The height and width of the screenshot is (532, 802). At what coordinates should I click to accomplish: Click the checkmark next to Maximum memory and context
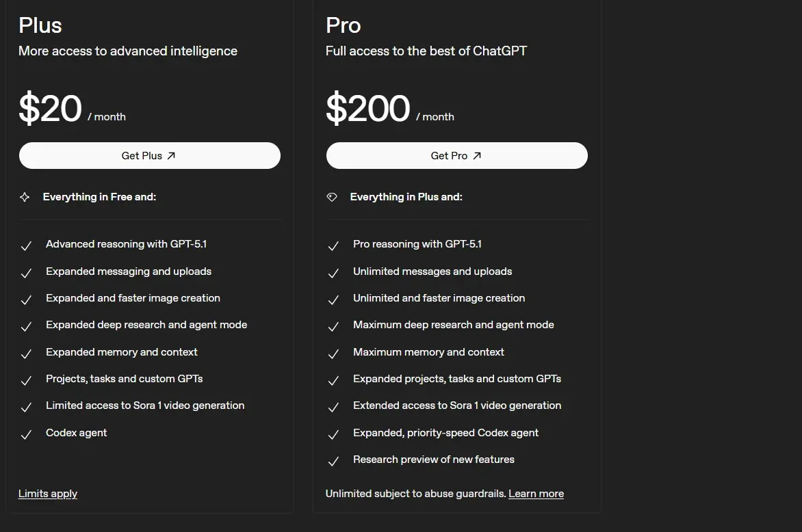tap(333, 354)
